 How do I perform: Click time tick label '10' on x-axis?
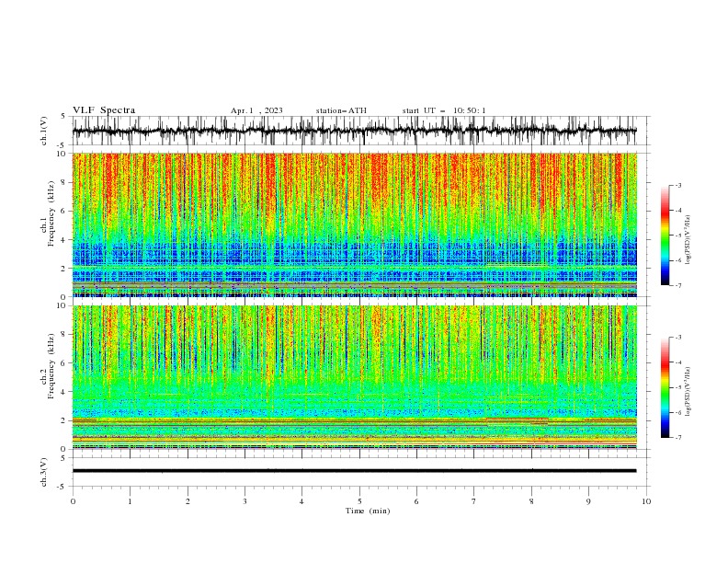646,501
